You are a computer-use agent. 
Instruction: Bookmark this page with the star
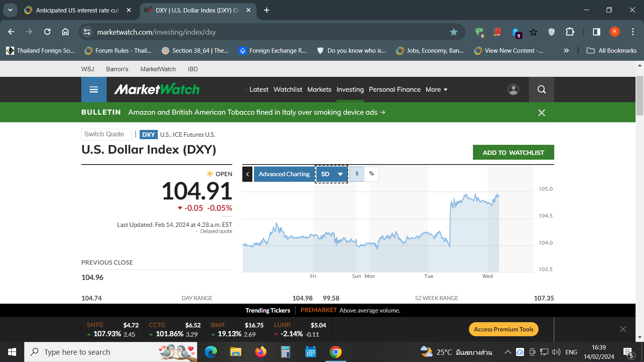454,32
